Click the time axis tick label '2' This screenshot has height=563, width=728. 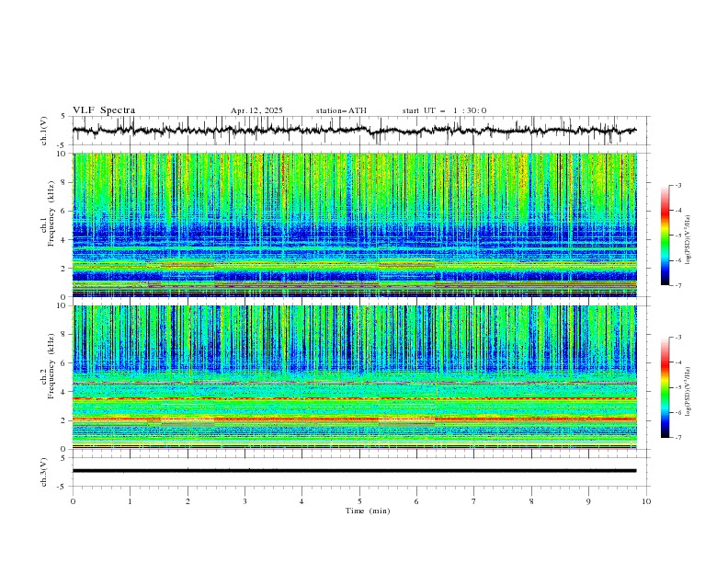(x=188, y=501)
